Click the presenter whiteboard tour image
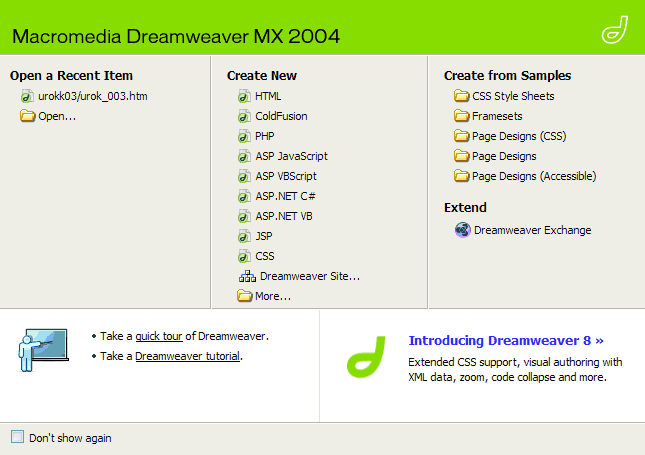645x455 pixels. (x=43, y=350)
